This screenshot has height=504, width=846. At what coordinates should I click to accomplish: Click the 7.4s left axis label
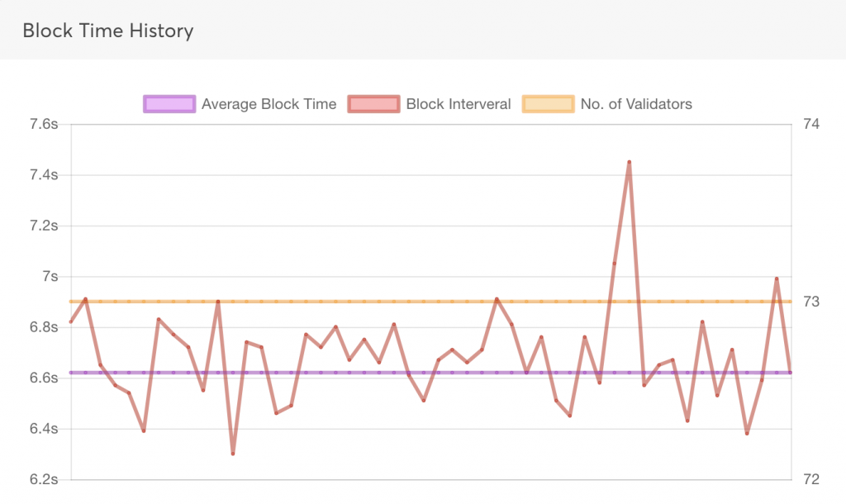click(43, 175)
